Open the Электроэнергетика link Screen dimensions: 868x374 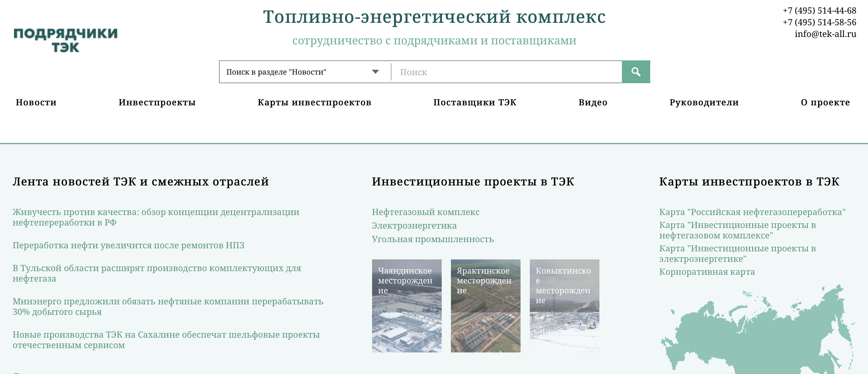click(414, 226)
